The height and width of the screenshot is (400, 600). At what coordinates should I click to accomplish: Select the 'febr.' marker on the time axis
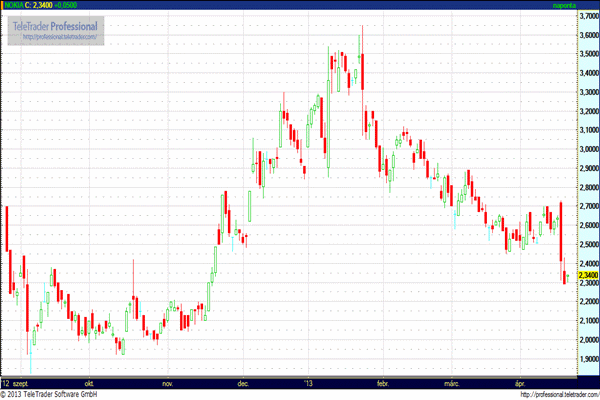click(x=382, y=383)
